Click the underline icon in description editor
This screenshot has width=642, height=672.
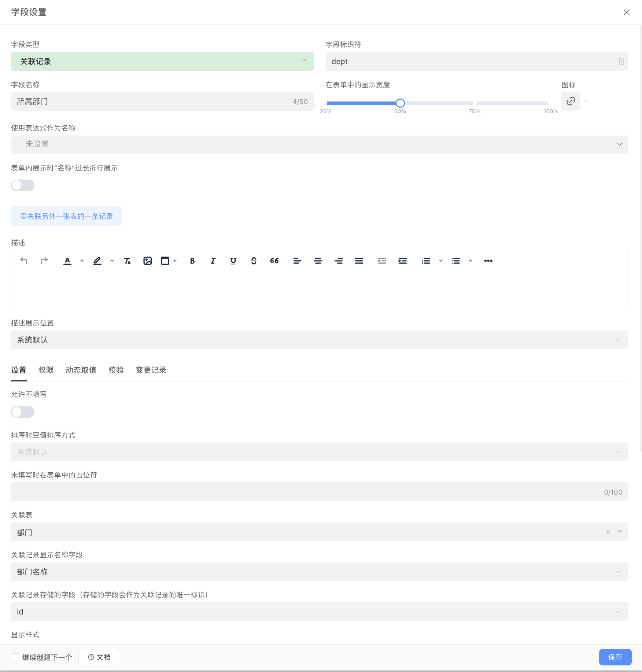pos(233,261)
